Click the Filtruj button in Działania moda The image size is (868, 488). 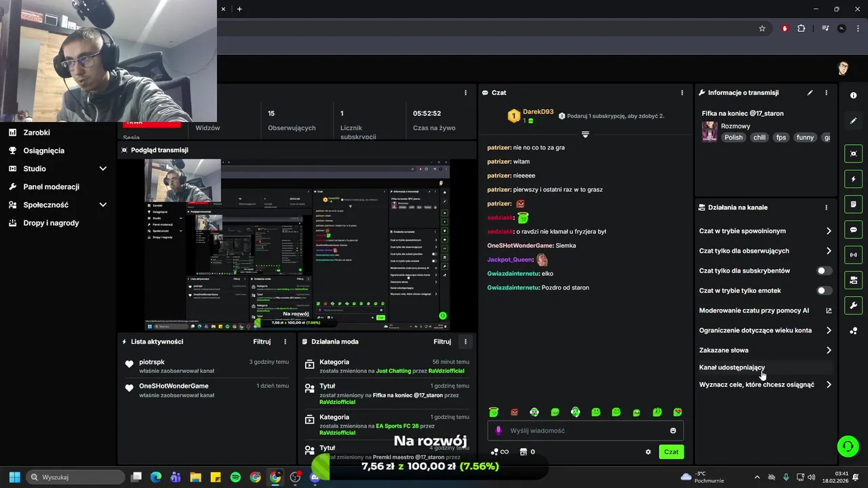click(x=442, y=342)
